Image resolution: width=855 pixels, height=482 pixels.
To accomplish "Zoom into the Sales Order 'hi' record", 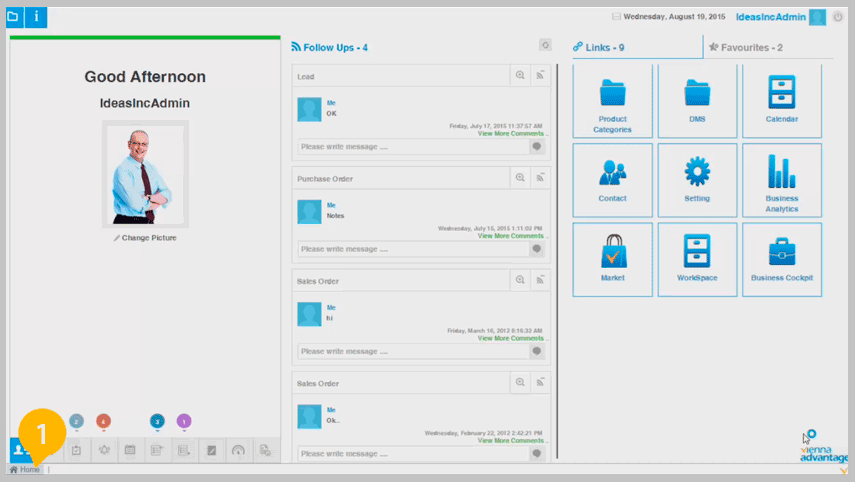I will (x=520, y=280).
